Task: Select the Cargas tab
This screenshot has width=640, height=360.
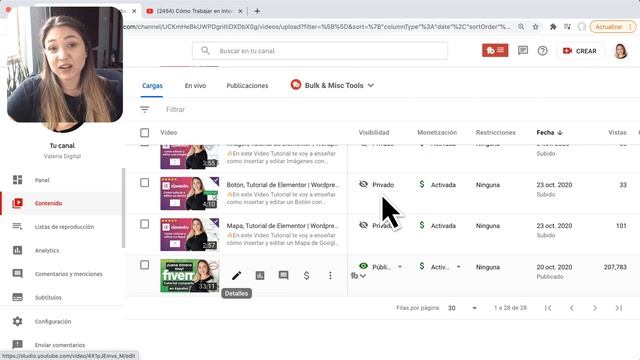Action: tap(152, 86)
